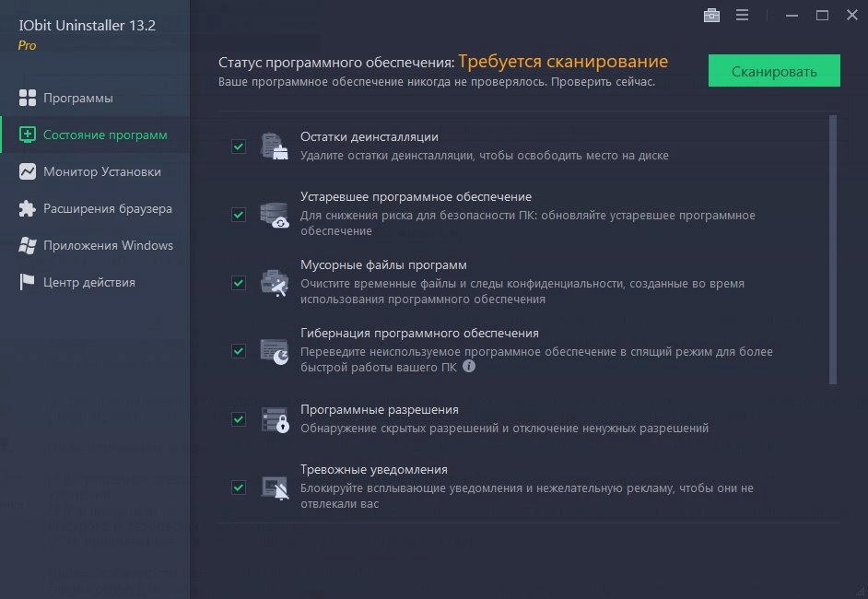Click the Остатки деинсталляции broom icon
This screenshot has width=868, height=599.
[x=274, y=147]
